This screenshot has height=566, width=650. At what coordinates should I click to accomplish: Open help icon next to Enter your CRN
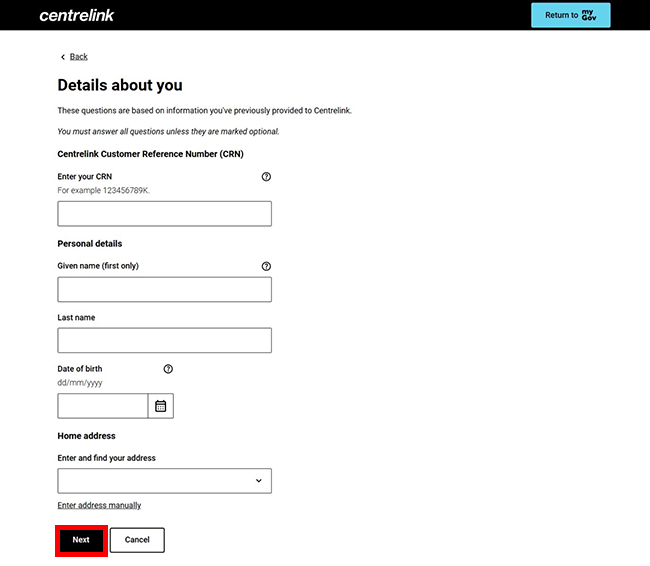coord(266,176)
